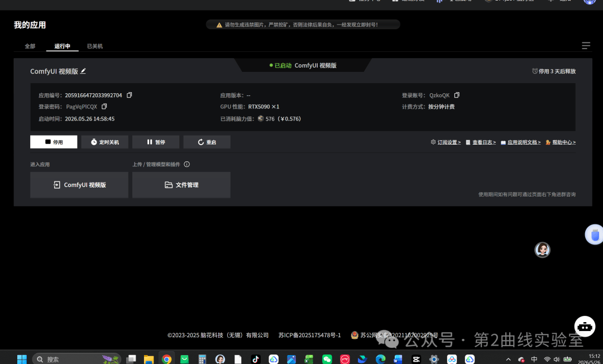Viewport: 603px width, 364px height.
Task: Click the 按分钟计费 billing text
Action: tap(442, 107)
